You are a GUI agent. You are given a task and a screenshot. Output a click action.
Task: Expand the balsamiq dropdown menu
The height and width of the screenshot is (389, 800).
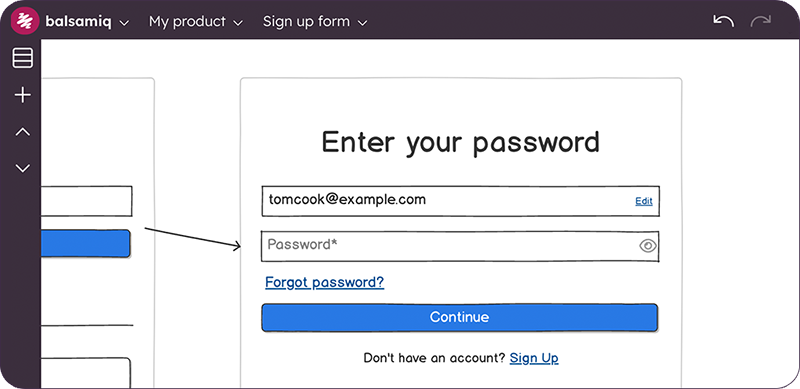(x=87, y=21)
